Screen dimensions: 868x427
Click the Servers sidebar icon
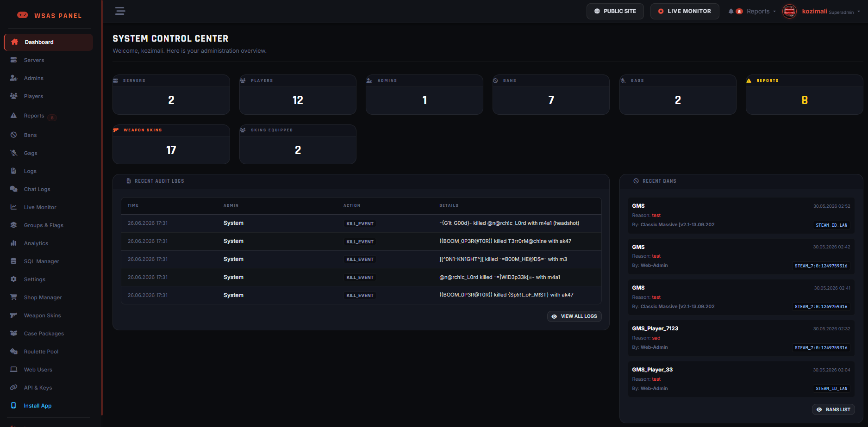tap(14, 60)
